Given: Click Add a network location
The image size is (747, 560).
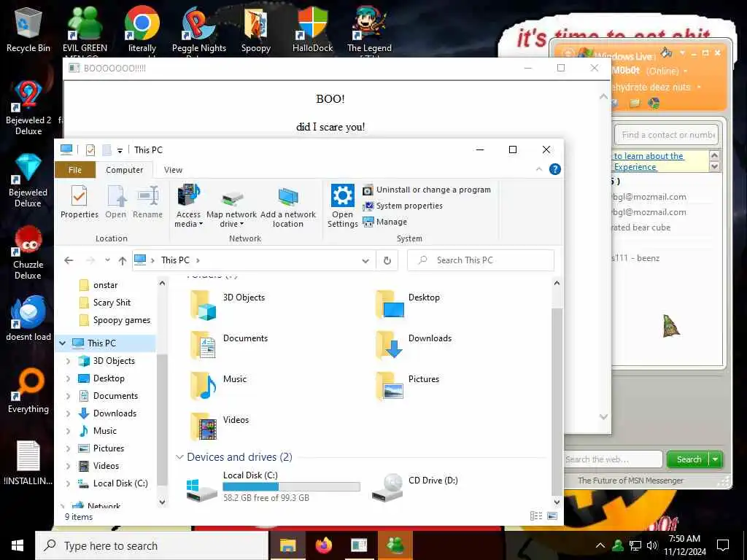Looking at the screenshot, I should point(287,206).
